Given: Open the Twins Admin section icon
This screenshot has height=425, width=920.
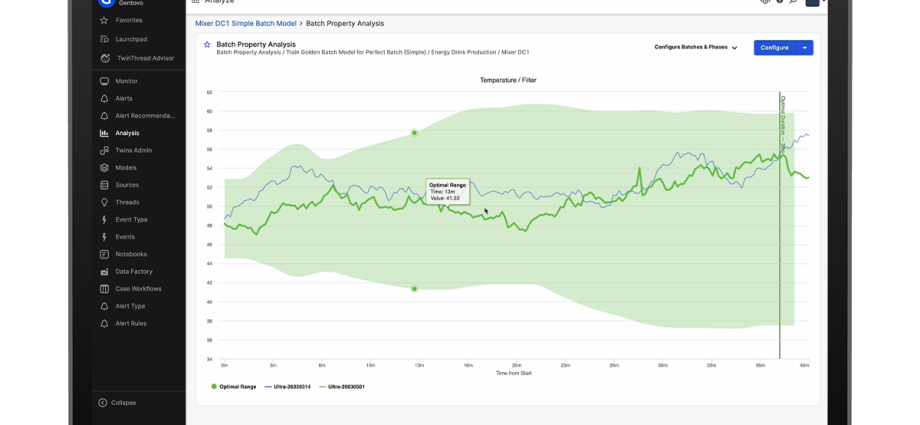Looking at the screenshot, I should (x=105, y=150).
